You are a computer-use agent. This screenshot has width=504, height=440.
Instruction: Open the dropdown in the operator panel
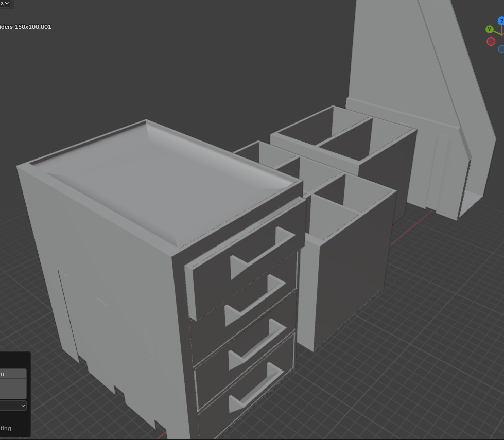click(13, 406)
